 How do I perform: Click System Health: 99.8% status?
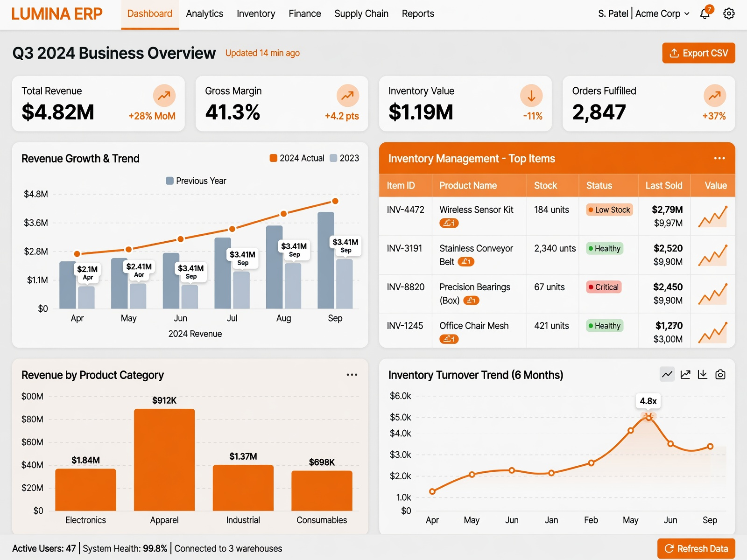coord(125,548)
